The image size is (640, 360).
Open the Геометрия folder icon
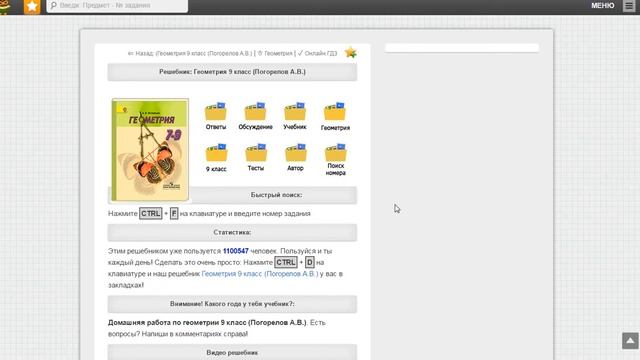[x=335, y=111]
